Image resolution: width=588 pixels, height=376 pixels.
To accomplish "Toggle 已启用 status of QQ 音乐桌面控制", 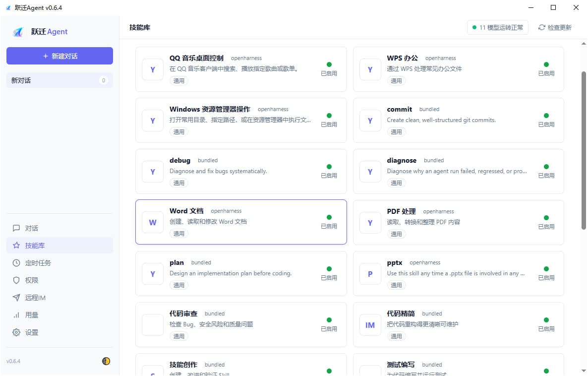I will point(329,69).
